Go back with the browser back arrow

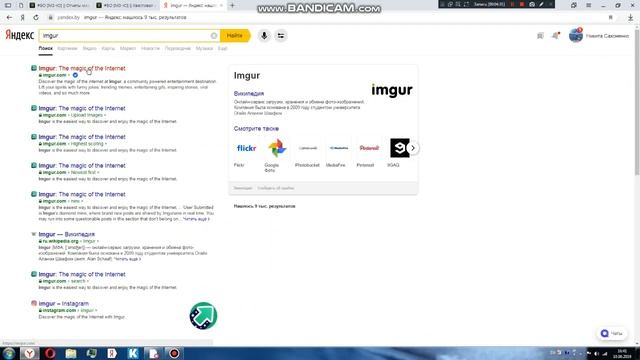click(x=9, y=18)
